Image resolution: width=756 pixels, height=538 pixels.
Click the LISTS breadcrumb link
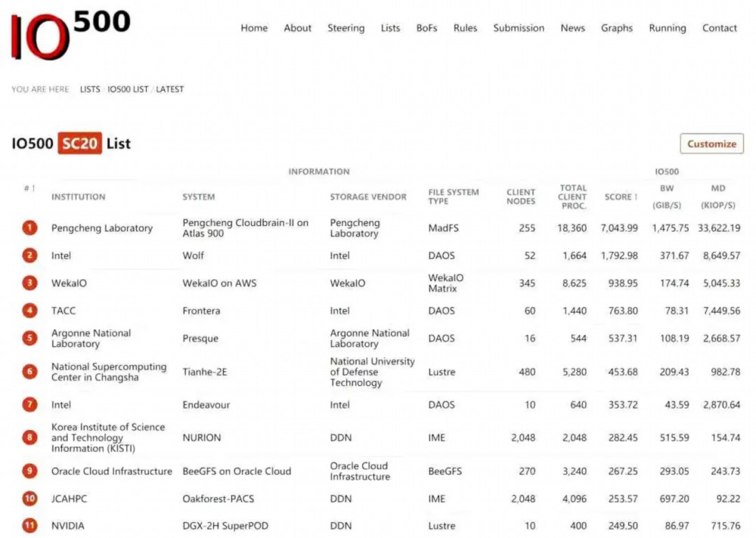coord(90,89)
